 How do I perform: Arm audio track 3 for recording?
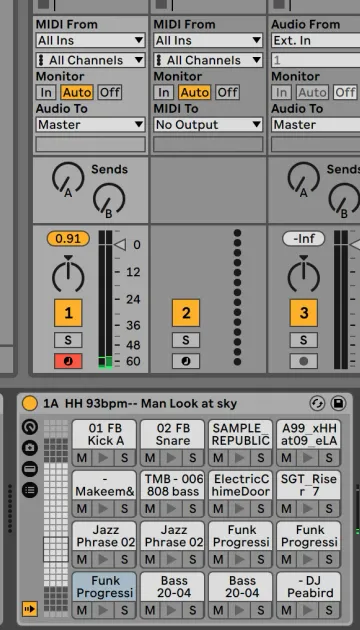click(303, 361)
